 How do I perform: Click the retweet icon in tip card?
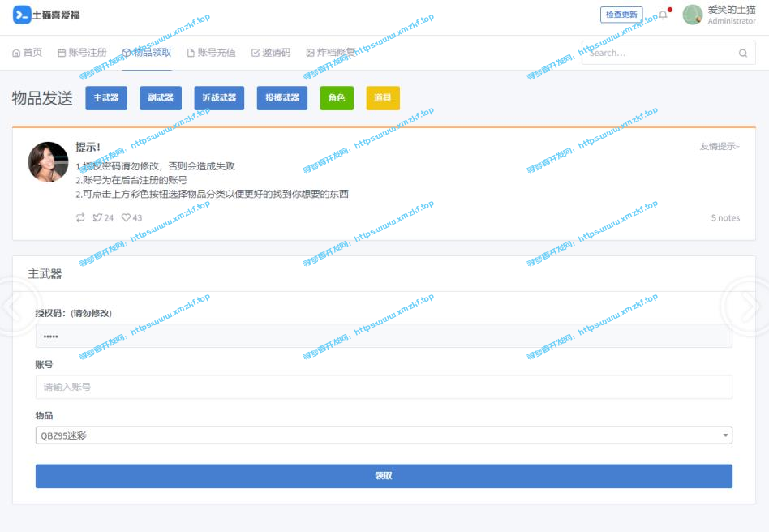coord(80,217)
